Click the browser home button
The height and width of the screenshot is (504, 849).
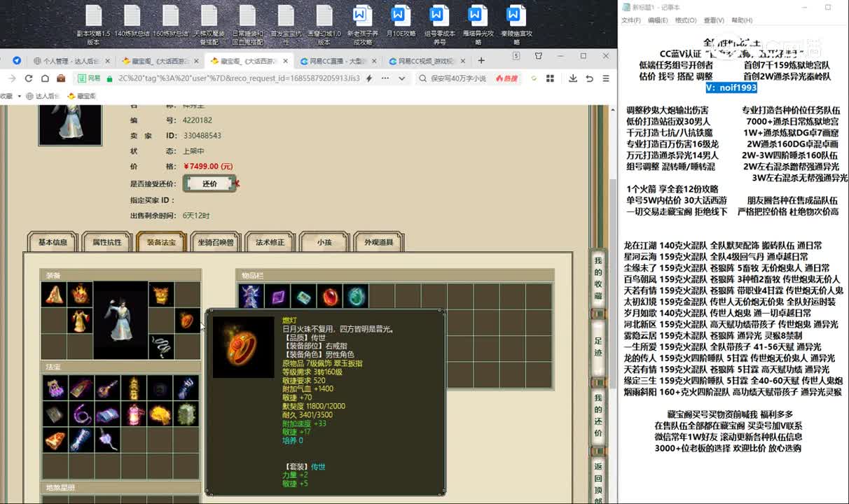(x=45, y=78)
